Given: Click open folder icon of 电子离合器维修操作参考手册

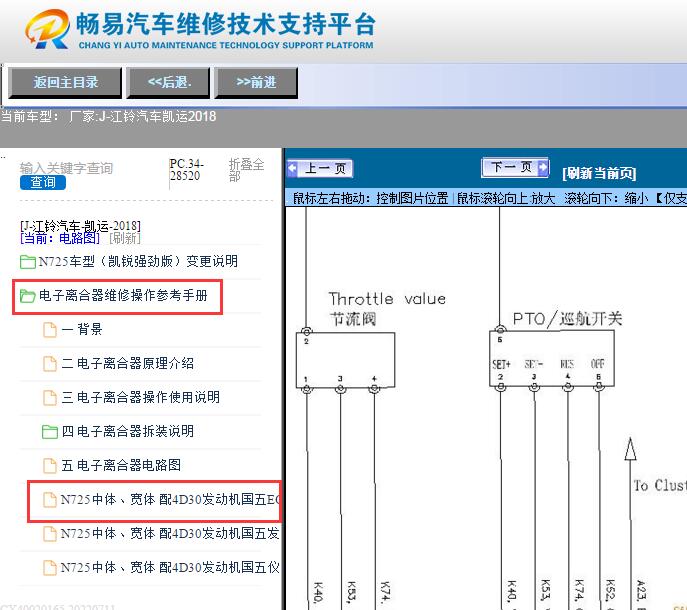Looking at the screenshot, I should (28, 296).
